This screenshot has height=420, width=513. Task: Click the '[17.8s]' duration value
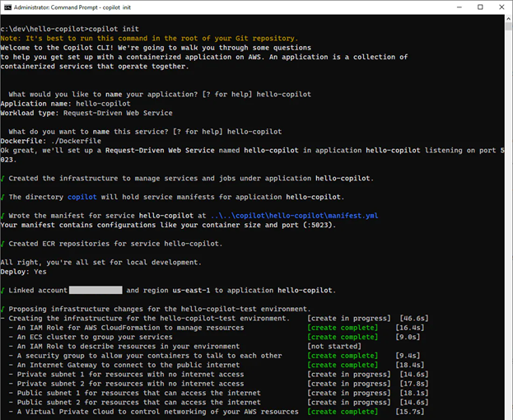414,384
